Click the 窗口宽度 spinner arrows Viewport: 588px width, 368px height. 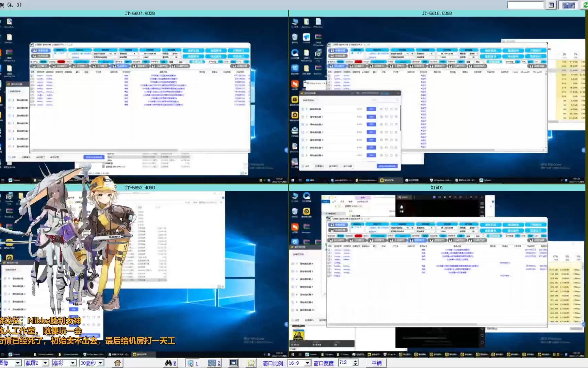tap(356, 363)
